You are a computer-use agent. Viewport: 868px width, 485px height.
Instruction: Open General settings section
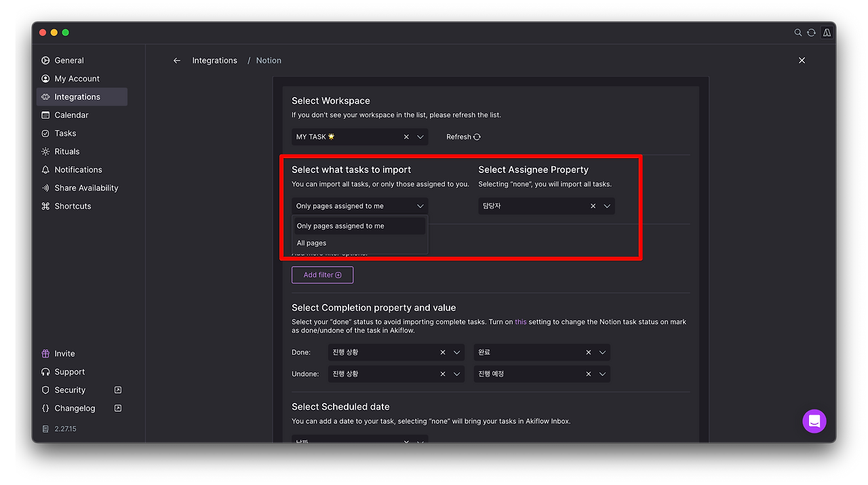point(82,60)
